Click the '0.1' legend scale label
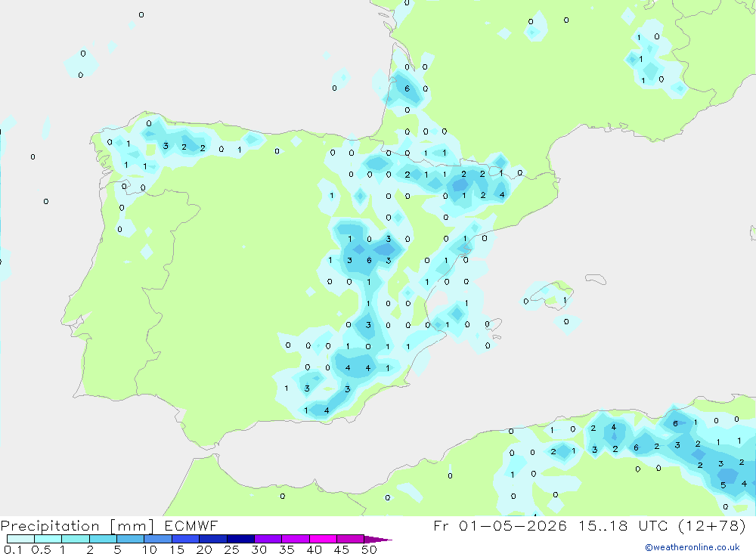 (13, 549)
